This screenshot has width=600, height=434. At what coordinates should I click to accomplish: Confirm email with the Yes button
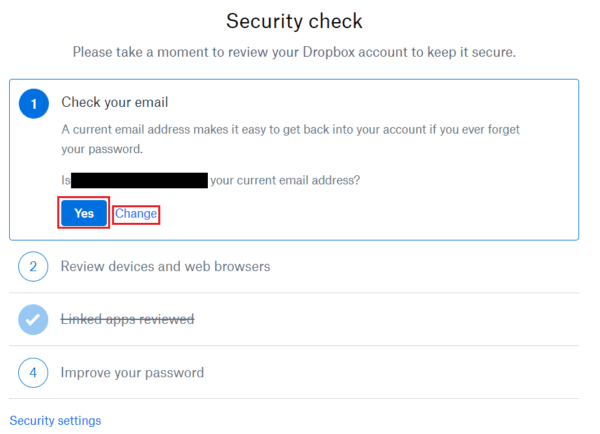pyautogui.click(x=84, y=213)
